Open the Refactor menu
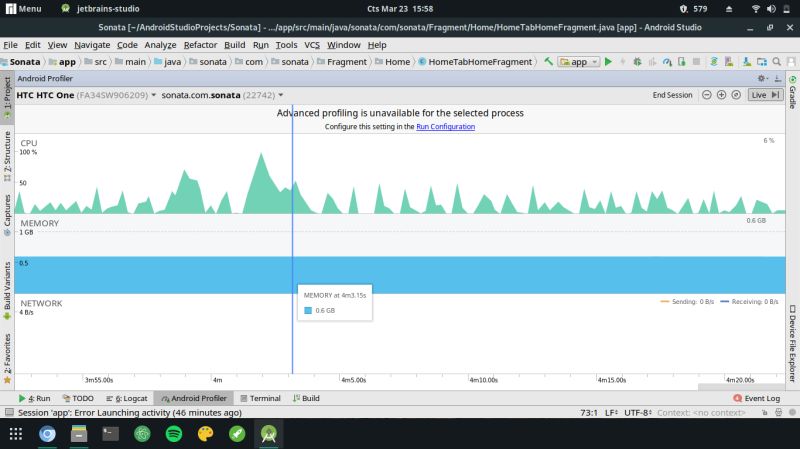800x449 pixels. click(201, 45)
